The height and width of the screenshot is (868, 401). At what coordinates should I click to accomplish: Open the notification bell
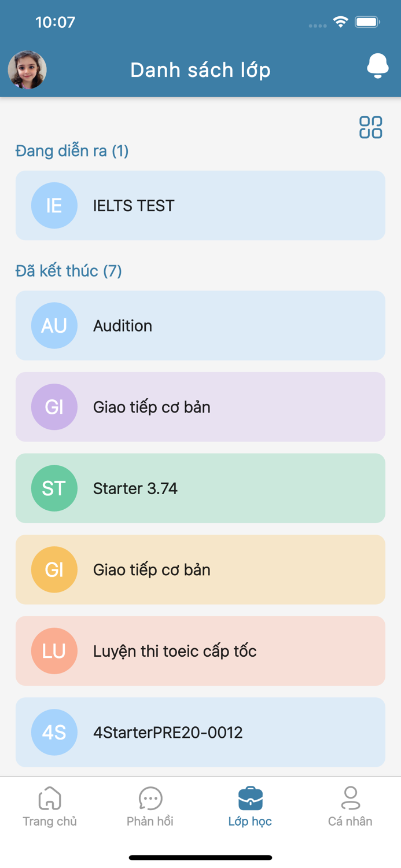click(377, 66)
